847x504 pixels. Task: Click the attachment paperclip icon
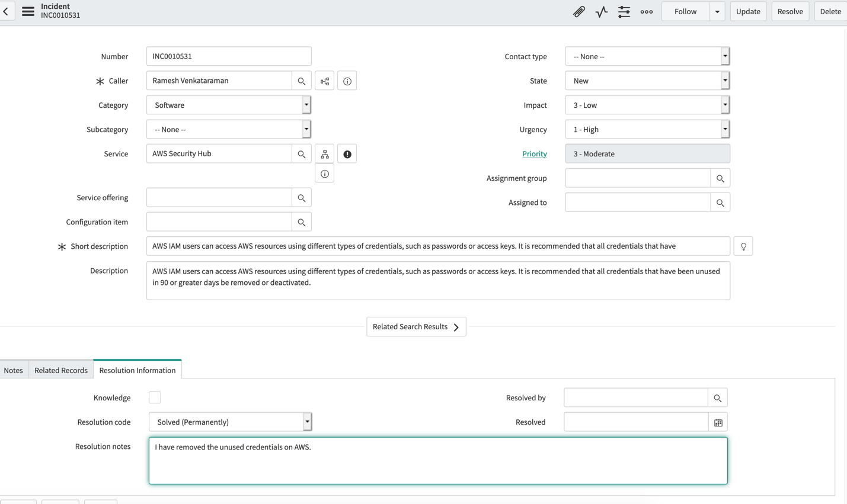click(x=579, y=11)
